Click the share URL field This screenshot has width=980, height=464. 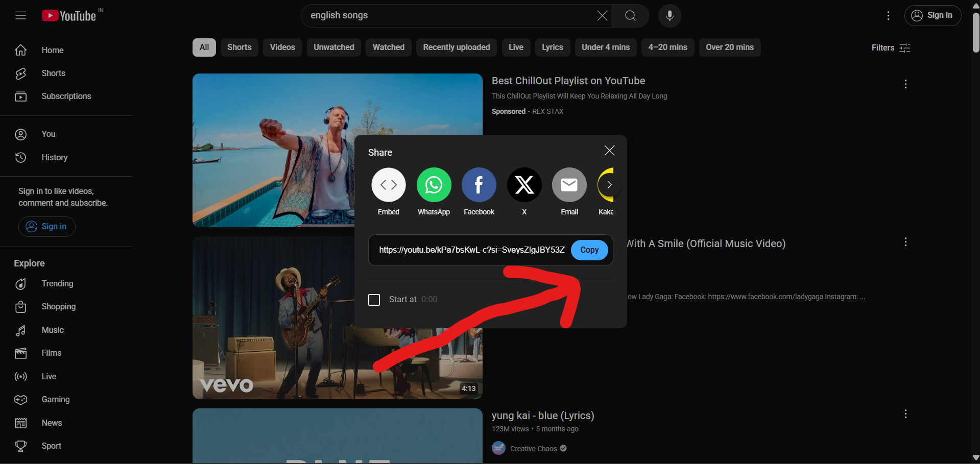click(x=472, y=250)
